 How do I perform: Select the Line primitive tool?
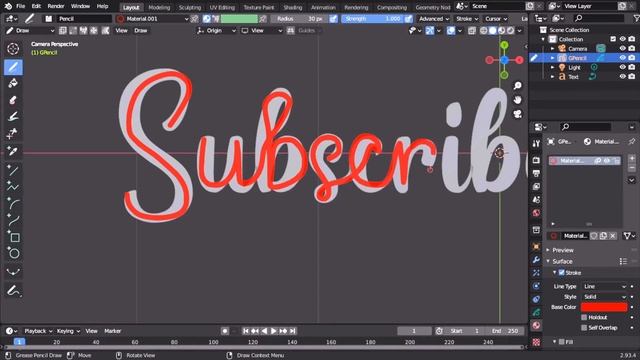point(13,170)
